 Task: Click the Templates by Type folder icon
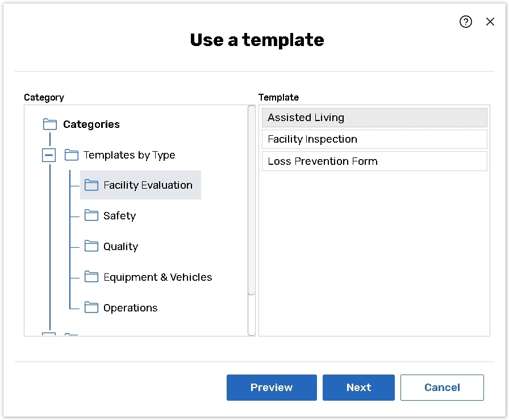[72, 155]
